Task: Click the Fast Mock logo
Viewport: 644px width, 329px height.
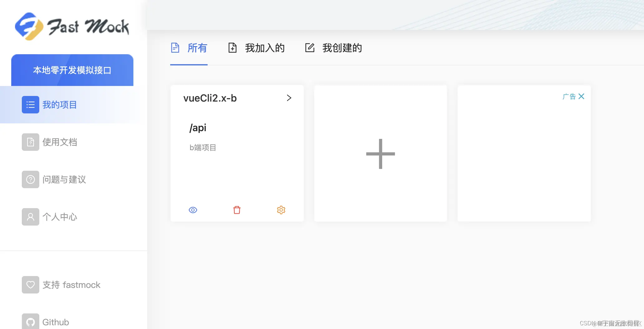Action: [72, 26]
